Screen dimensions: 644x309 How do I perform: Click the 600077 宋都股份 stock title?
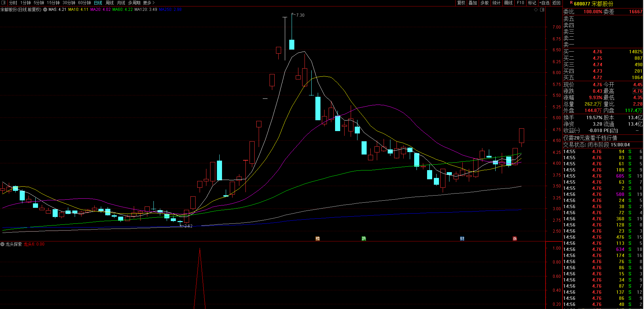coord(593,4)
